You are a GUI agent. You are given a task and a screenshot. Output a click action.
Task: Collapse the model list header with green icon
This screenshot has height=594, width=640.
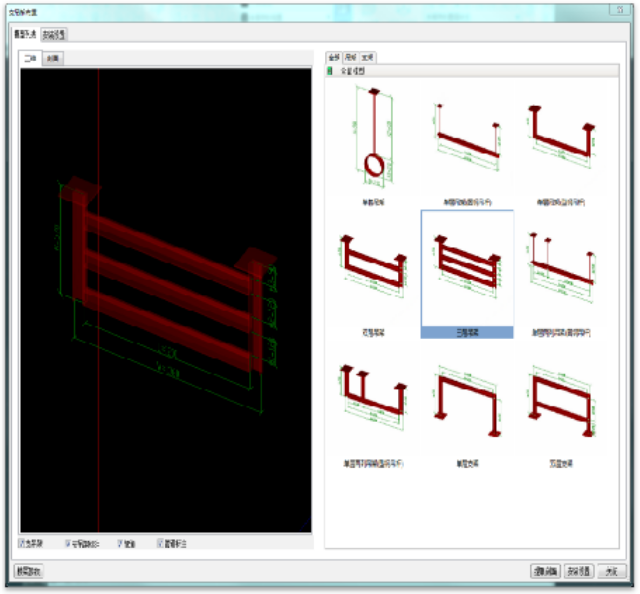tap(332, 72)
